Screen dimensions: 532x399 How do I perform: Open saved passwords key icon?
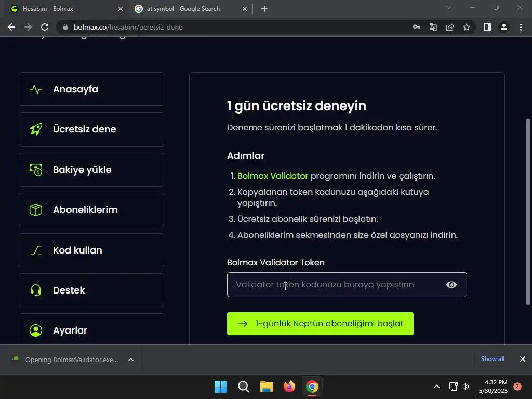coord(417,27)
